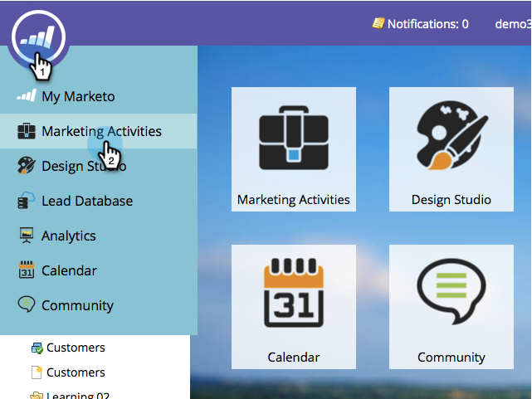
Task: Choose Calendar in the navigation menu
Action: coord(99,270)
